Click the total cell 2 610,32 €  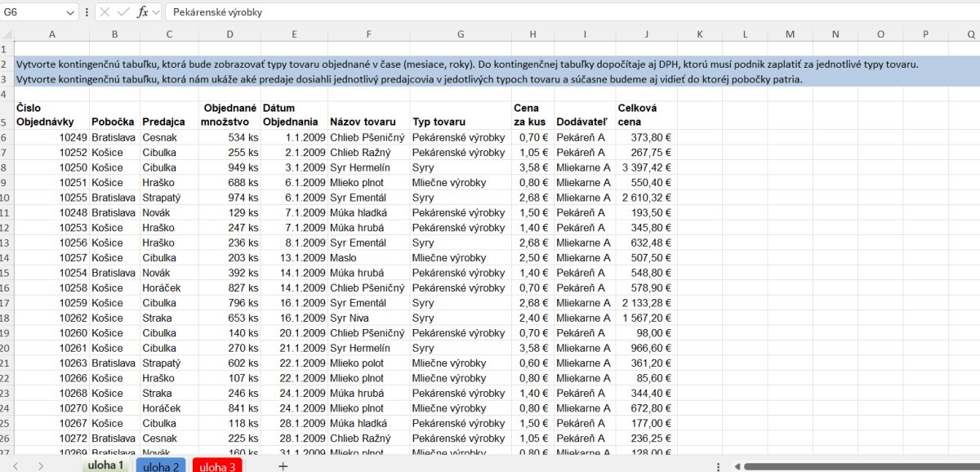coord(646,198)
